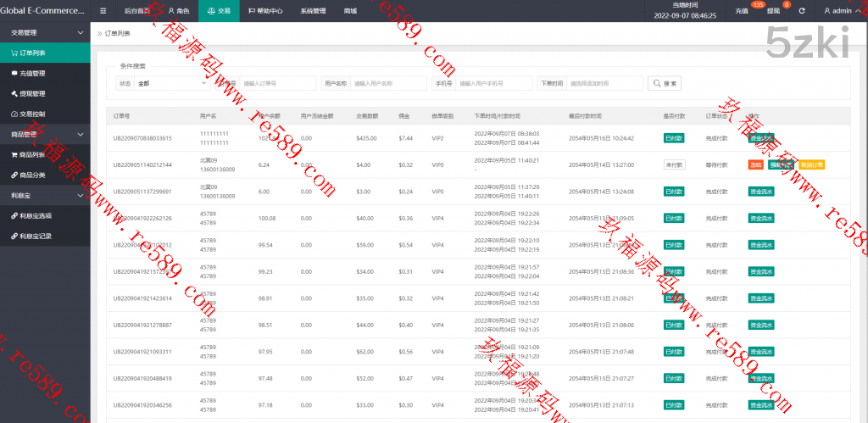Click orange 冻结 button on the unpaid order
Viewport: 868px width, 423px height.
[755, 164]
